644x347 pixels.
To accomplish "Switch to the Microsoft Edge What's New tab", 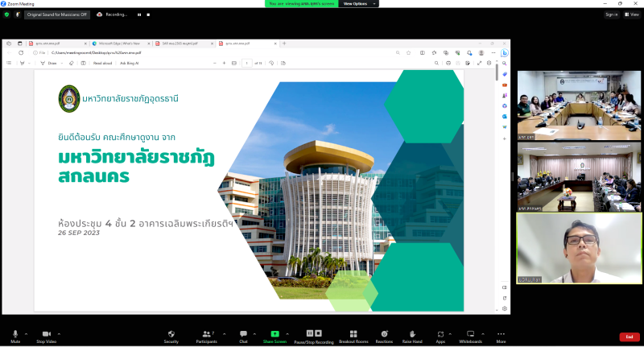I will pos(121,43).
